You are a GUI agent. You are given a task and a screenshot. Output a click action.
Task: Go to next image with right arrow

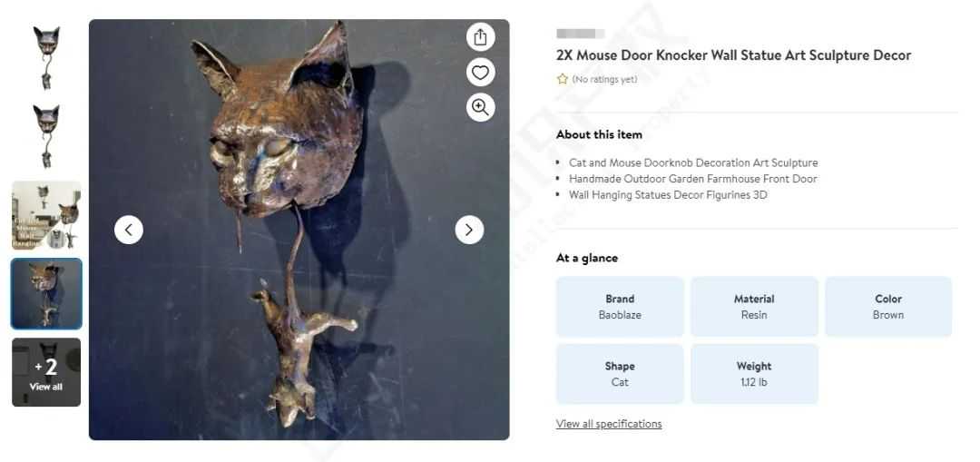pos(469,230)
